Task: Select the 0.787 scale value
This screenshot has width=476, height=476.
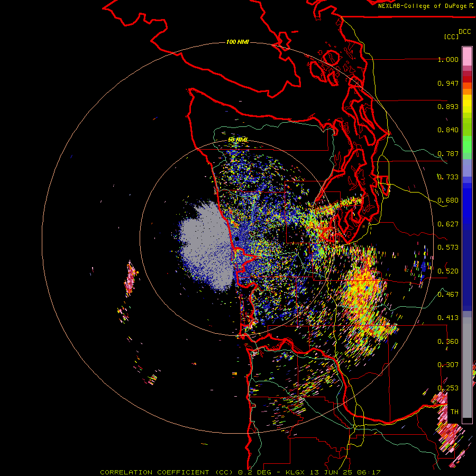Action: pyautogui.click(x=448, y=153)
